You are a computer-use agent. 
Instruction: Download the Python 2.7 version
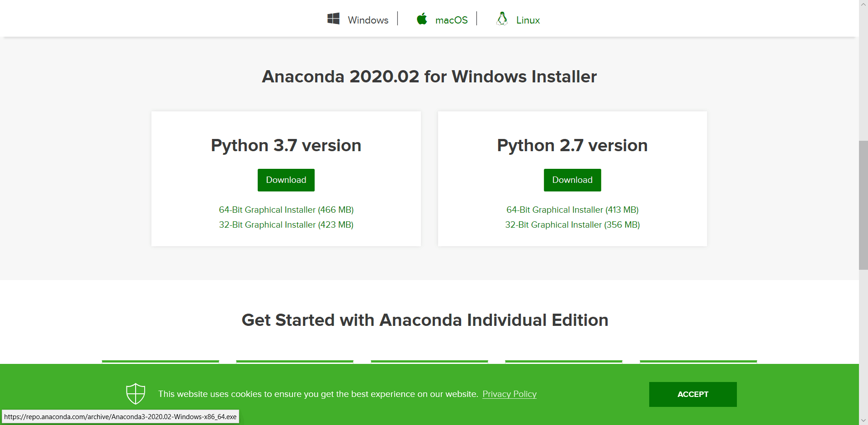572,180
